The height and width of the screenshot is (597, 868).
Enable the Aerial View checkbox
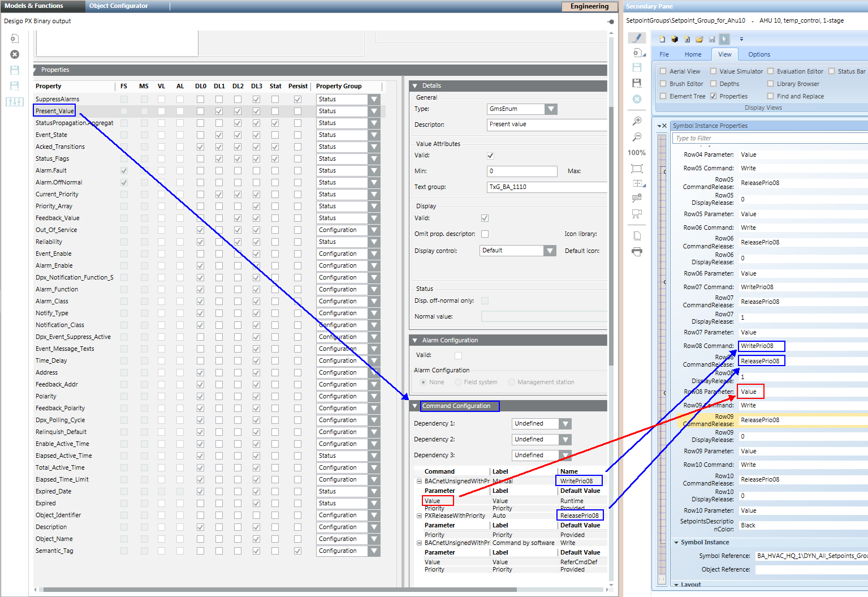[663, 71]
